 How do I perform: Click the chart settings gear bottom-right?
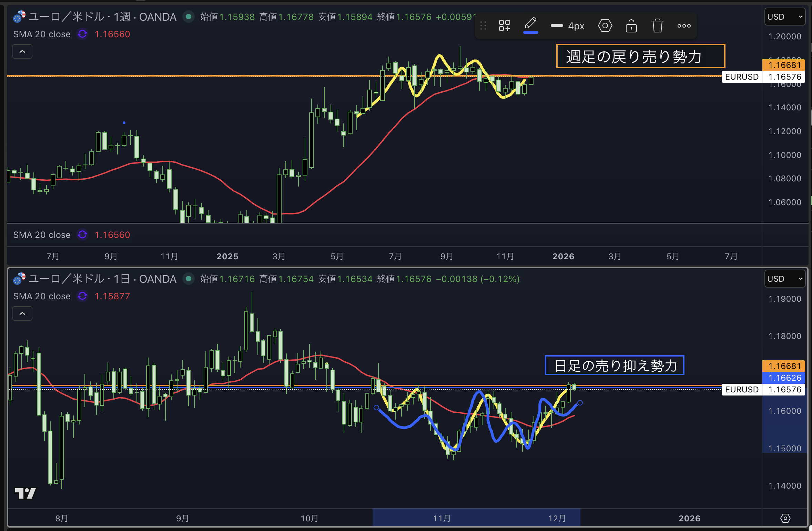(785, 518)
